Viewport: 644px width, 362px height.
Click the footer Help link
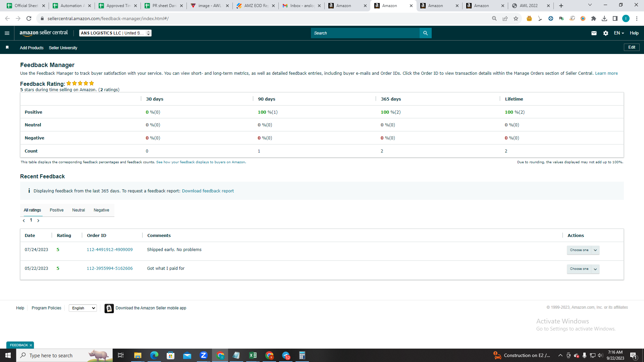click(x=20, y=308)
